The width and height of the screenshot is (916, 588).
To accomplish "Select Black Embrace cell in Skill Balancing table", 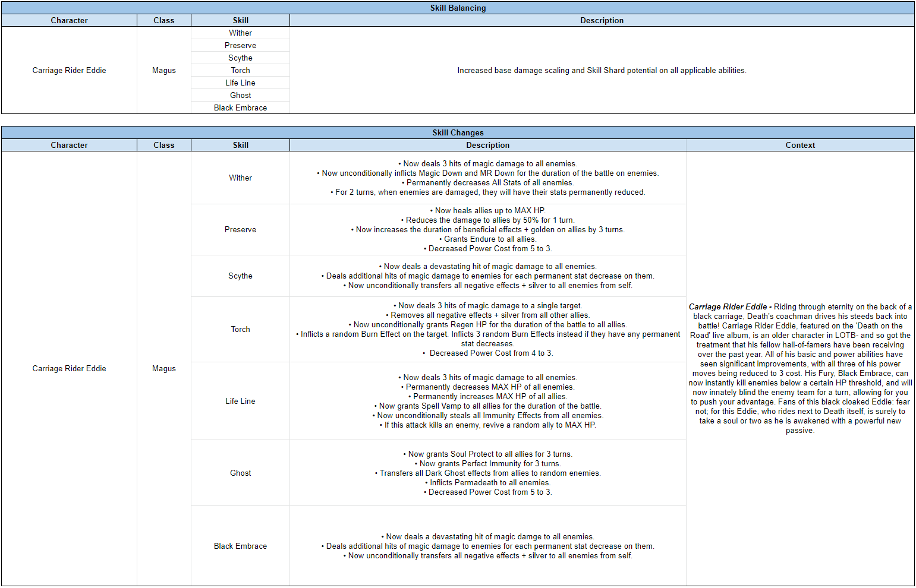I will [x=240, y=108].
